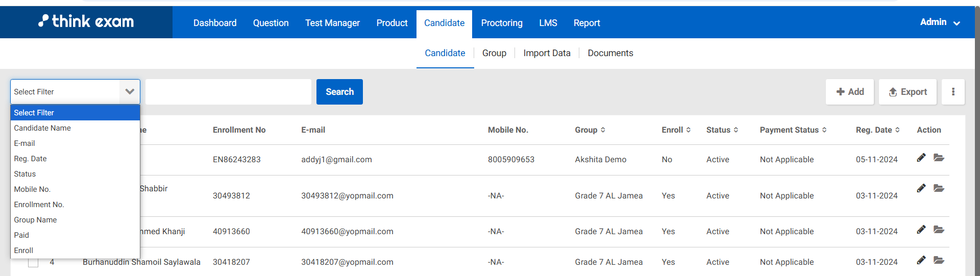Click the Export button
980x276 pixels.
click(x=908, y=92)
